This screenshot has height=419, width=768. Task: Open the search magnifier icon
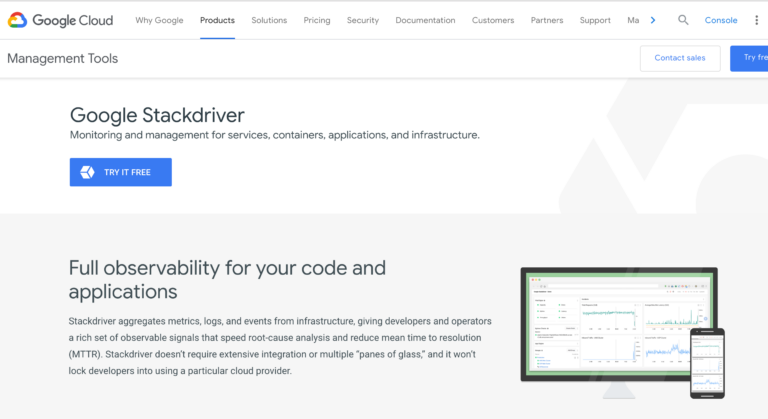[683, 20]
